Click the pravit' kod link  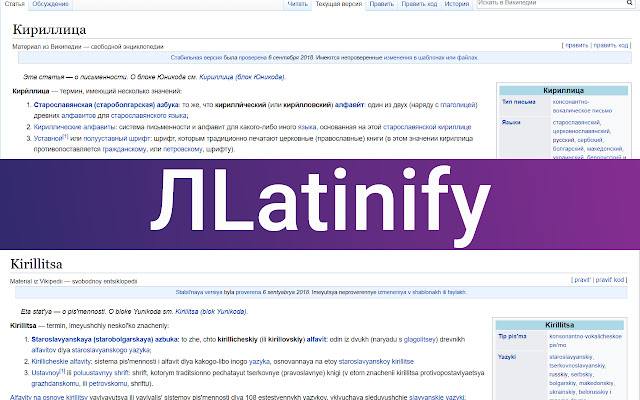610,280
